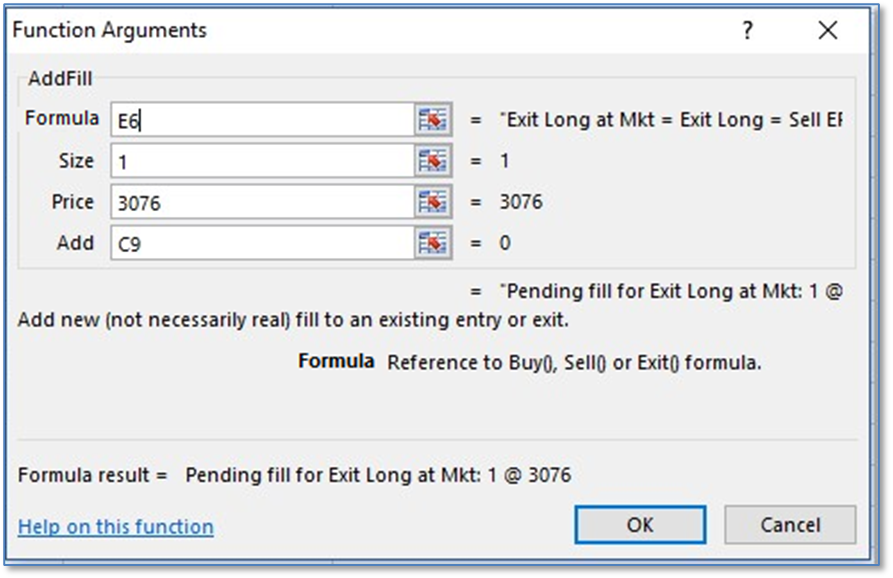Click the range selector icon beside Add field
The image size is (893, 578).
click(433, 243)
